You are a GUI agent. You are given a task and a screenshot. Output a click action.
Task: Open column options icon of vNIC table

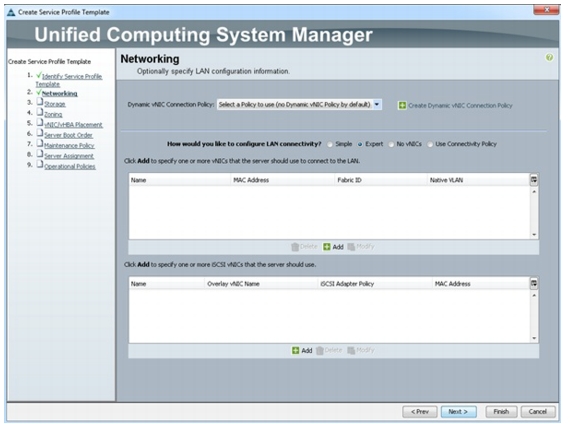pyautogui.click(x=534, y=179)
